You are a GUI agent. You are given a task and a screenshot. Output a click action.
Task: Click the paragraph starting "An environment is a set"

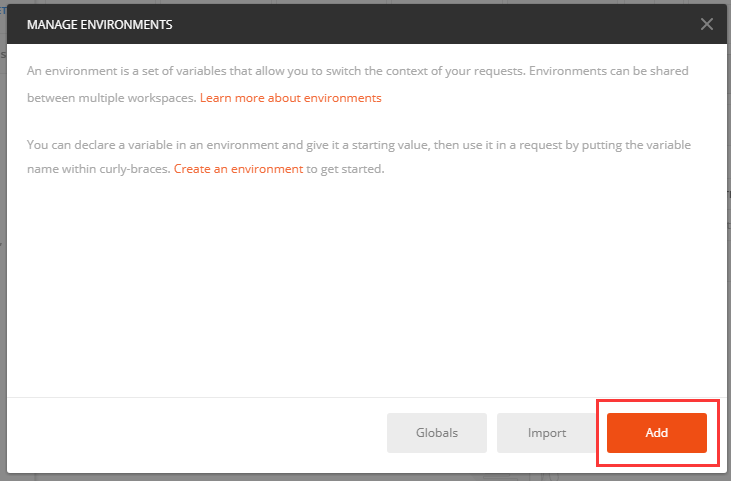click(x=300, y=72)
